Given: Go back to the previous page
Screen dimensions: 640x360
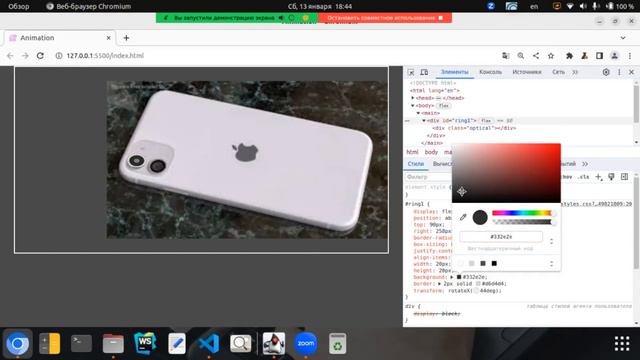Looking at the screenshot, I should (10, 56).
